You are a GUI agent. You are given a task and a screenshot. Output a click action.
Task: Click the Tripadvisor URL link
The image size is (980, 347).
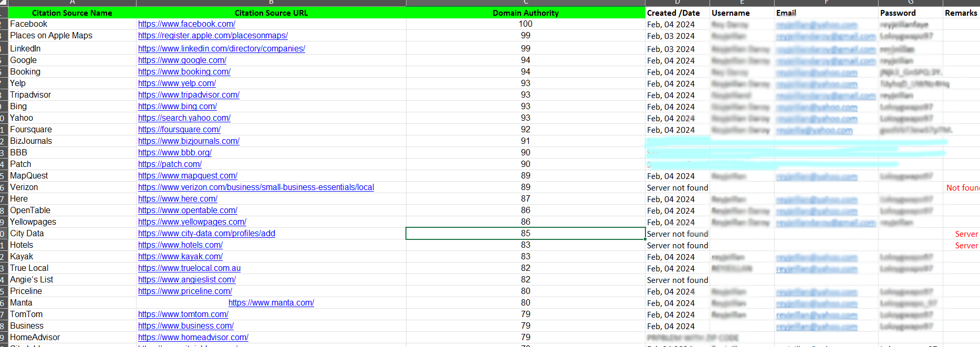coord(189,95)
